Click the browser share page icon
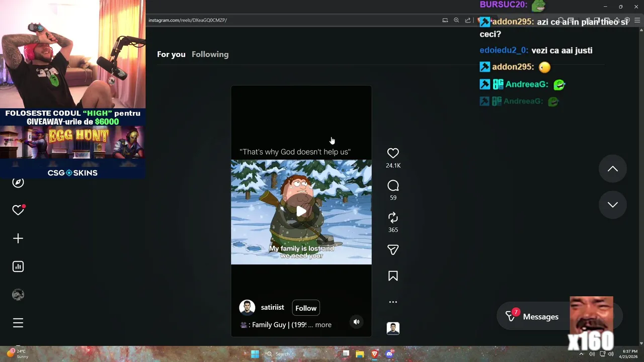 click(x=468, y=20)
